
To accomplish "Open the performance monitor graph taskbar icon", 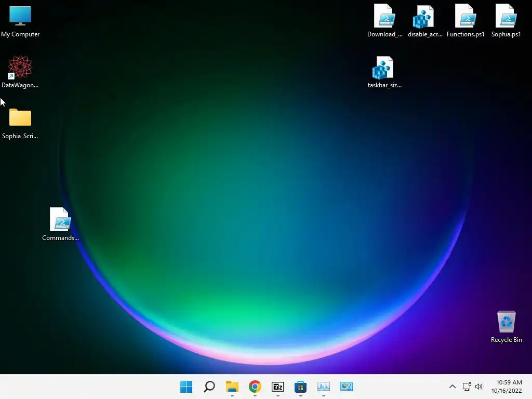I will (323, 387).
